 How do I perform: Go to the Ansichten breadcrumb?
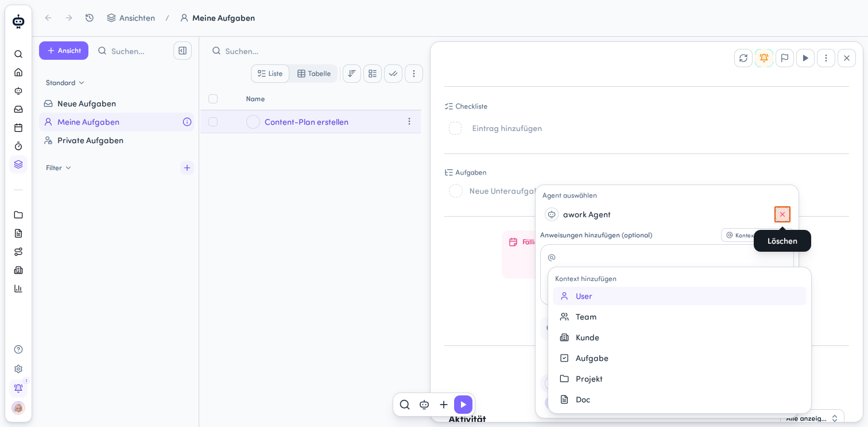coord(131,18)
